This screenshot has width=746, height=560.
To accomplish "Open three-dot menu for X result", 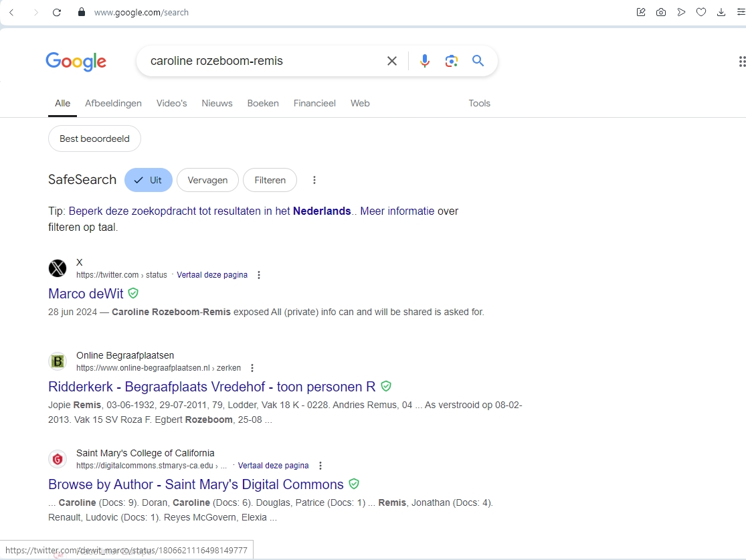I will 259,275.
